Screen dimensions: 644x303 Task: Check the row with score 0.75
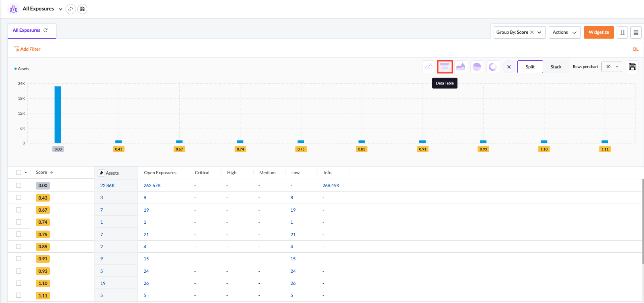pos(18,234)
